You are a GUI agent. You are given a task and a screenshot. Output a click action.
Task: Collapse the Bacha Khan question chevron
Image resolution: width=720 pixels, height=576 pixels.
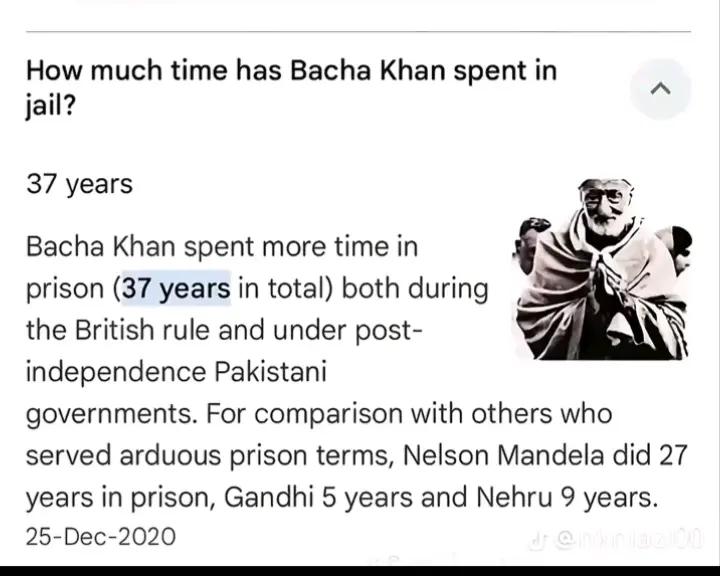[660, 89]
